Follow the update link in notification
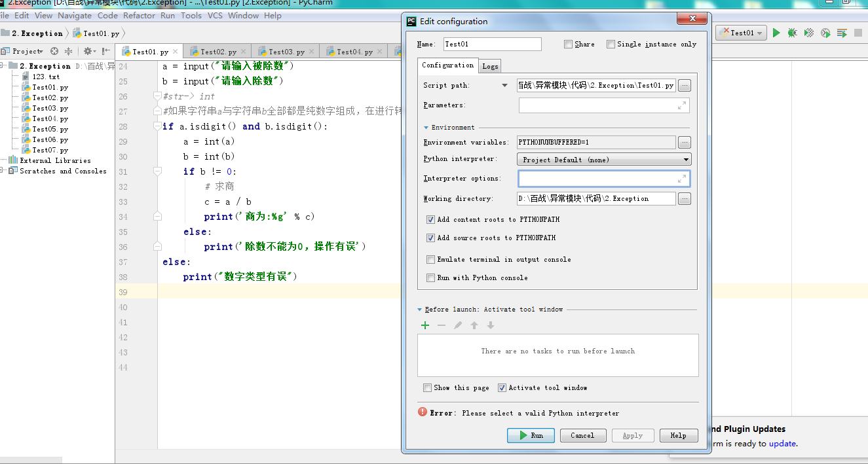868x464 pixels. (x=782, y=443)
